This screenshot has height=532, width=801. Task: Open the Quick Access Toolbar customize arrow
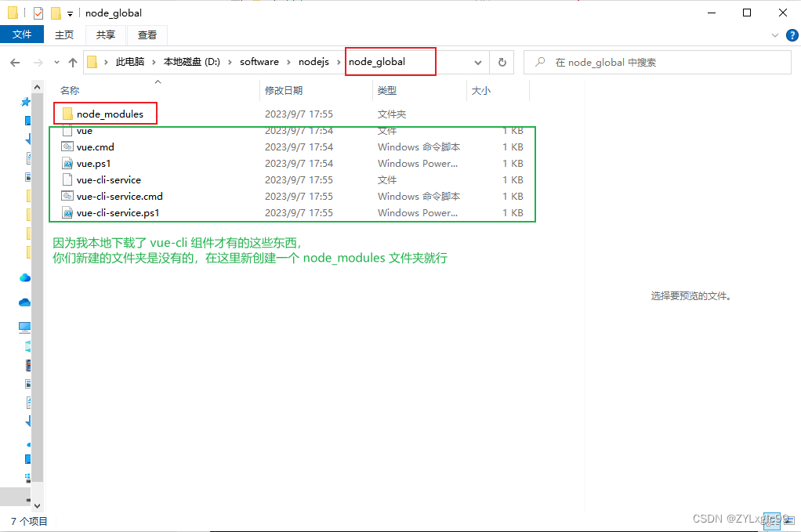click(x=70, y=14)
